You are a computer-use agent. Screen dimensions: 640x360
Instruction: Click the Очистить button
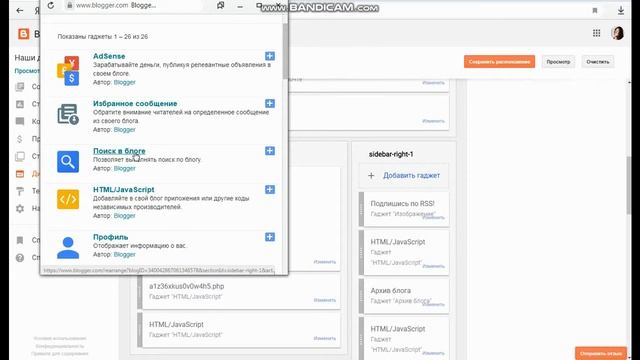pyautogui.click(x=598, y=62)
